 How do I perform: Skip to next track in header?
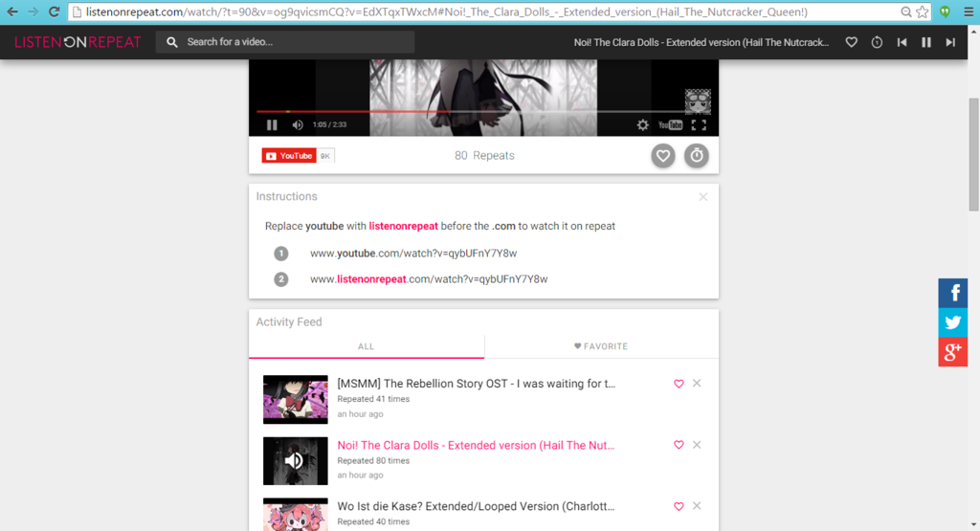click(x=950, y=42)
